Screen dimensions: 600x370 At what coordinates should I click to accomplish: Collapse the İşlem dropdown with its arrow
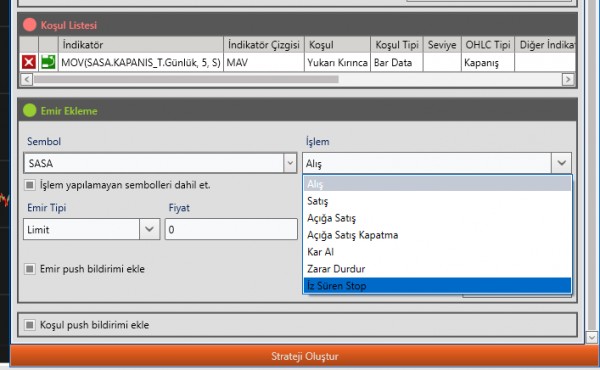(561, 163)
